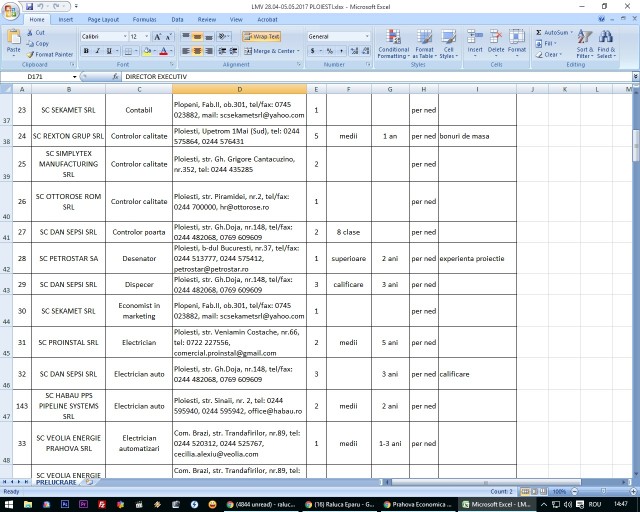
Task: Toggle the Wrap Text button
Action: 261,37
